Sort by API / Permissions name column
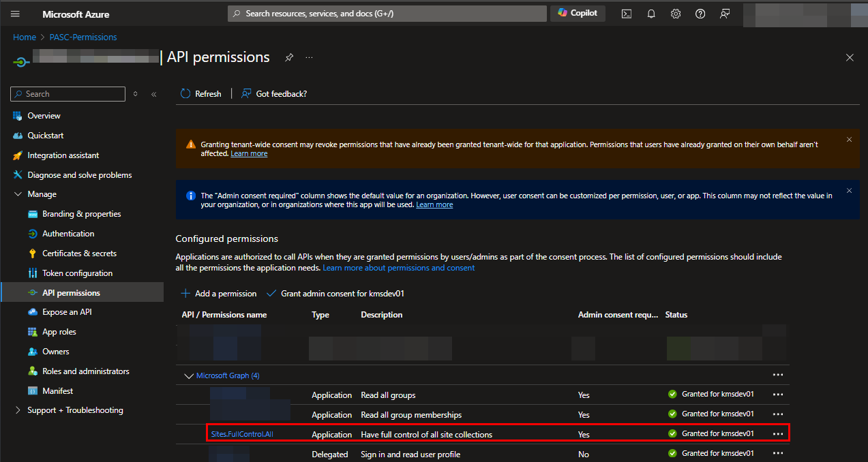Image resolution: width=868 pixels, height=462 pixels. (x=224, y=315)
